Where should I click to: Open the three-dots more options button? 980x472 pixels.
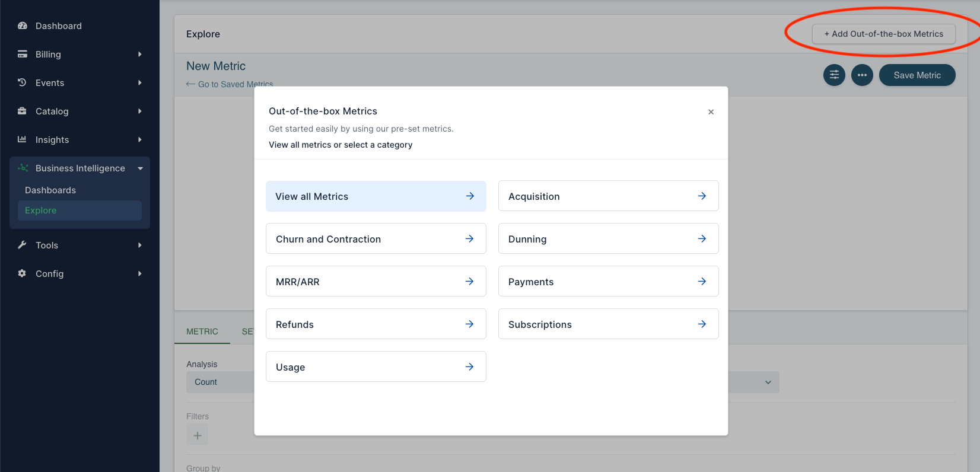pyautogui.click(x=862, y=75)
